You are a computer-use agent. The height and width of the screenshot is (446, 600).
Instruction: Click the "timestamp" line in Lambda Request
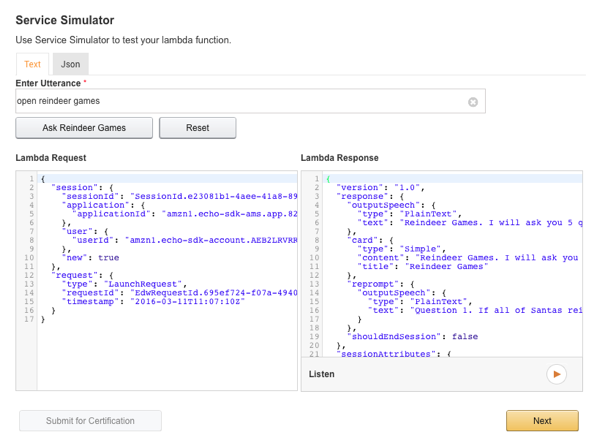pyautogui.click(x=153, y=302)
